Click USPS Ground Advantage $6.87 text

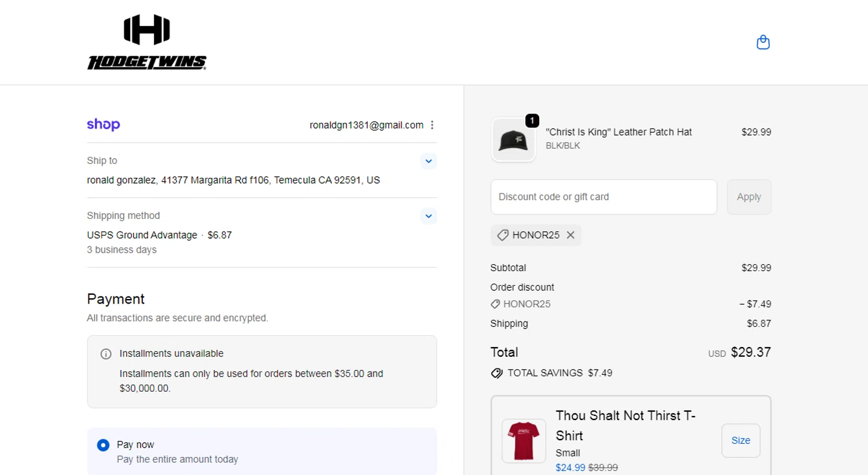(x=159, y=235)
